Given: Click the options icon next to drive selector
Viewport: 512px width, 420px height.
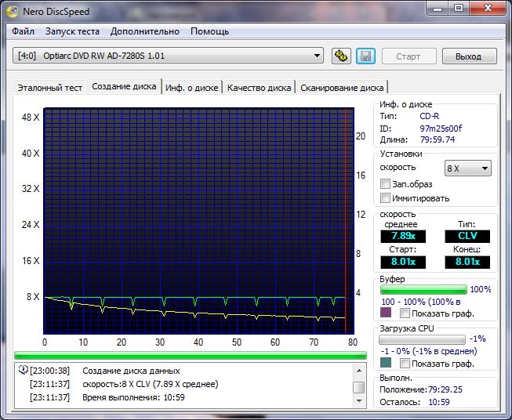Looking at the screenshot, I should pos(341,56).
